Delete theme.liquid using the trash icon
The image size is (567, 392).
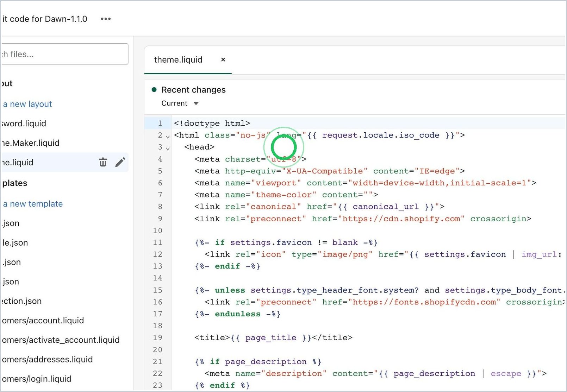[103, 162]
